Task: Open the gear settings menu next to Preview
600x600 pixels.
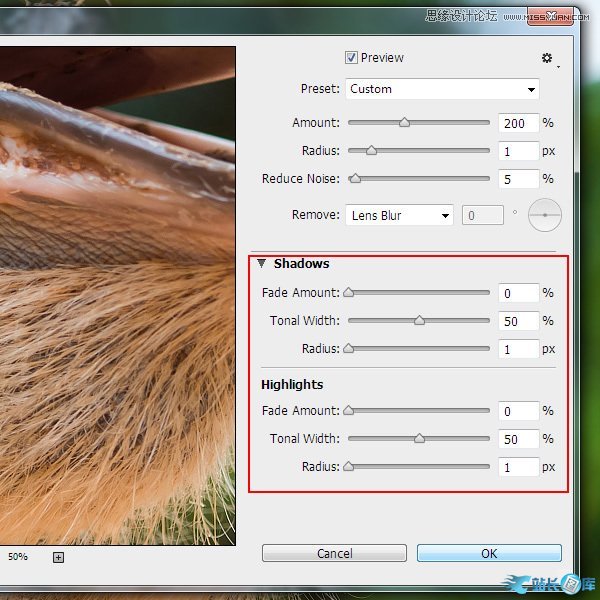Action: coord(547,59)
